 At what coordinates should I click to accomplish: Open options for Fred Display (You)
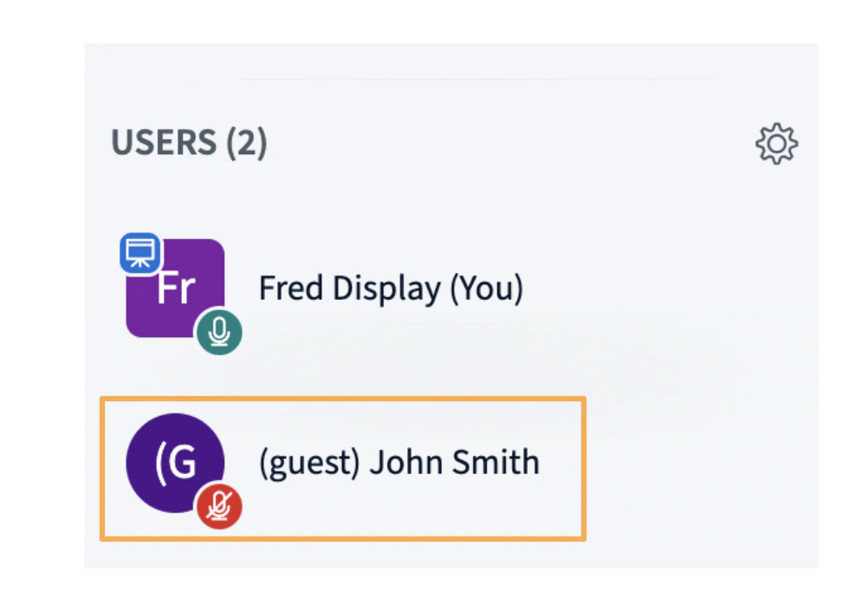390,289
